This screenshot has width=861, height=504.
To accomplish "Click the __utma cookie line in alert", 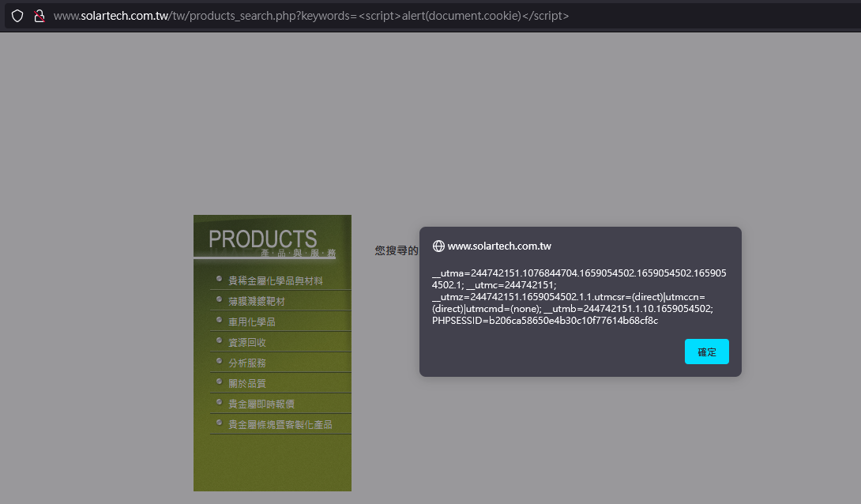I will coord(579,279).
